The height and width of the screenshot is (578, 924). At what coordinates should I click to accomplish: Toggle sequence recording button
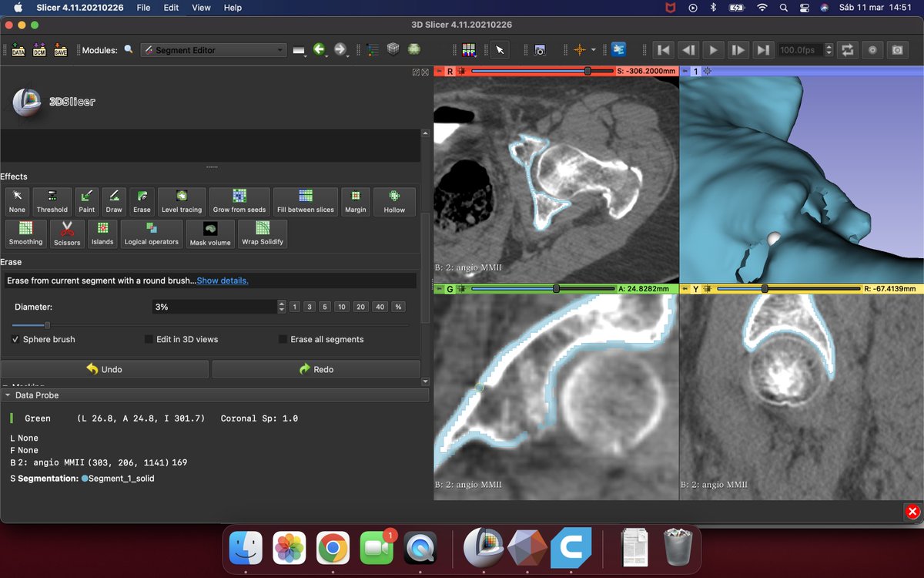tap(872, 50)
